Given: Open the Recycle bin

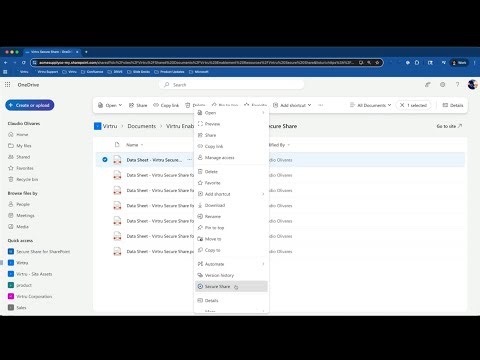Looking at the screenshot, I should pyautogui.click(x=23, y=179).
